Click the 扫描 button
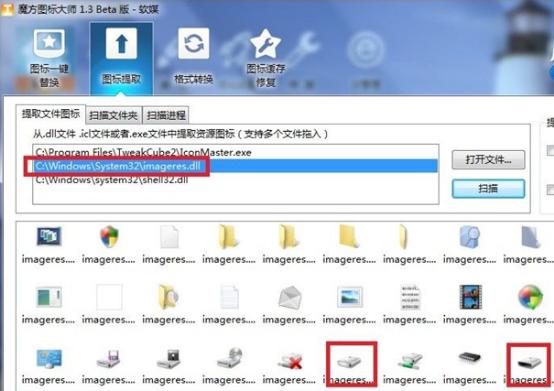Screen dimensions: 554x391 pos(488,189)
